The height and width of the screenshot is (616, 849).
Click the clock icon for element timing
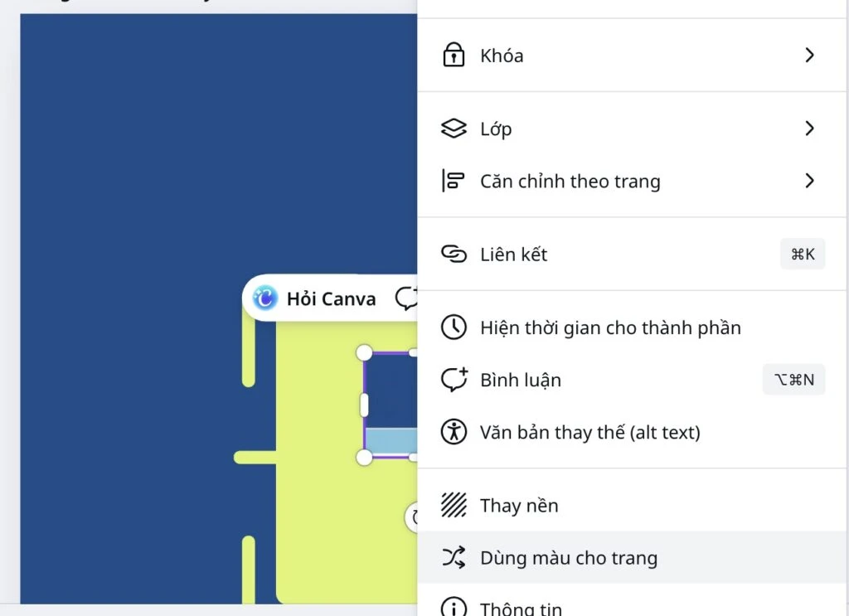454,327
